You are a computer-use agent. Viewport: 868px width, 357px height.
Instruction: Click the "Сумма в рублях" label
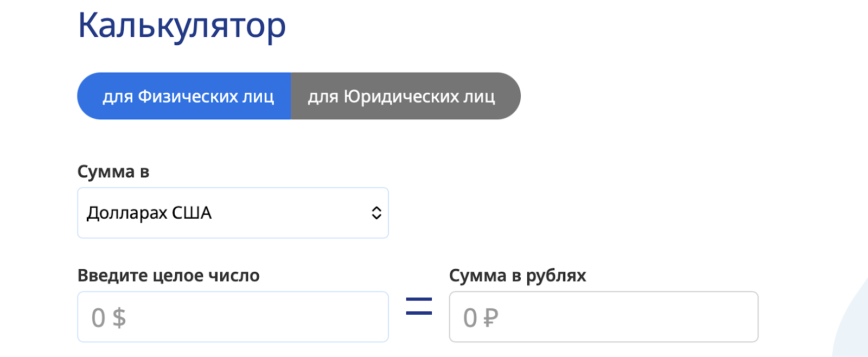pyautogui.click(x=518, y=276)
